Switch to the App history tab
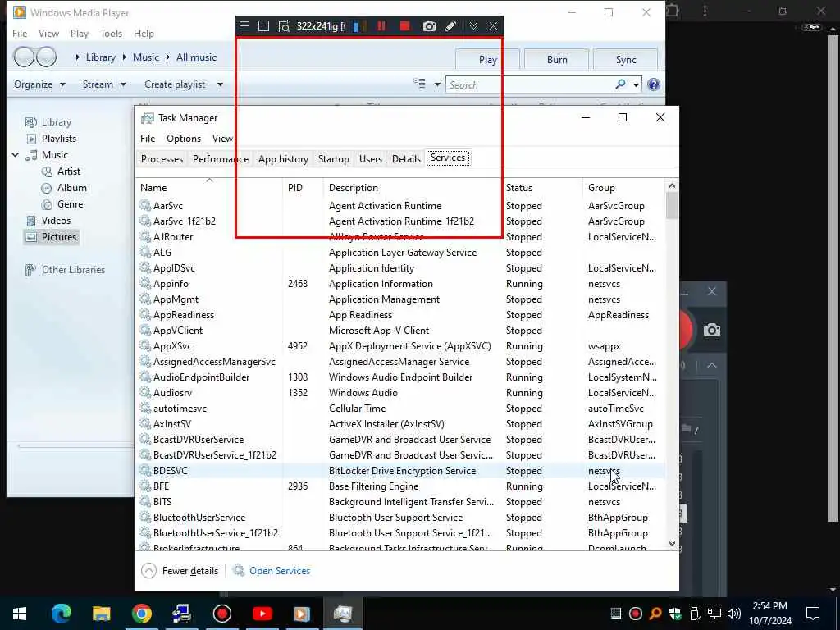The height and width of the screenshot is (630, 840). (x=283, y=158)
